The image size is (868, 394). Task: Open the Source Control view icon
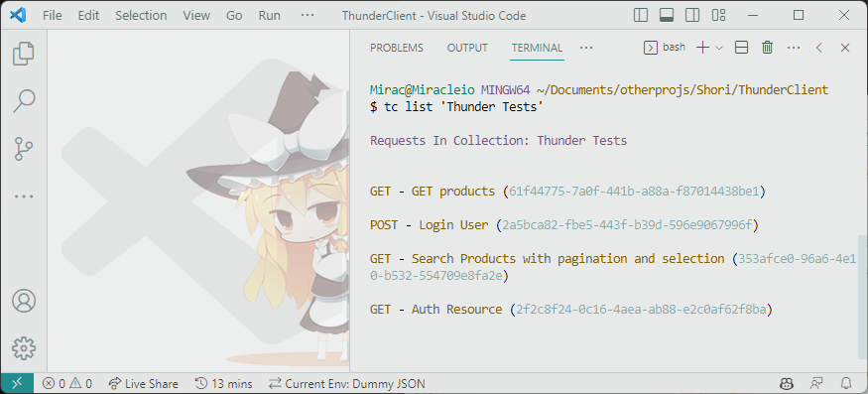23,149
